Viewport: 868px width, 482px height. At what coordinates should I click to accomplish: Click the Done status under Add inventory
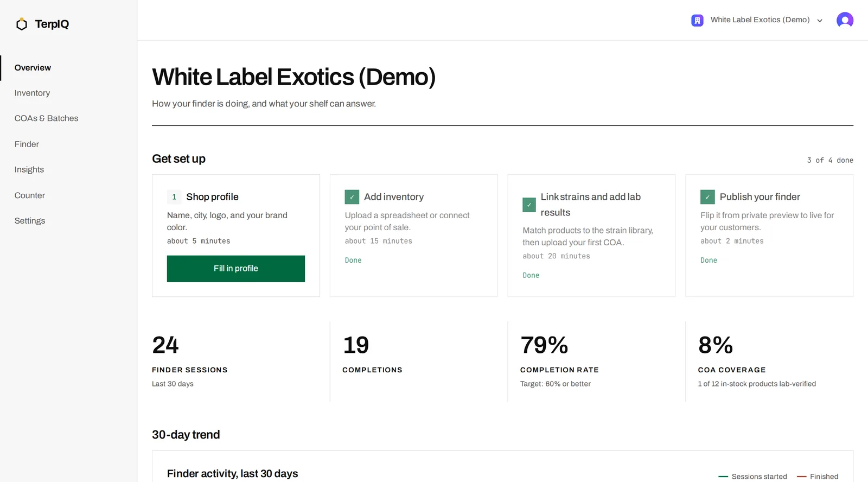(353, 261)
